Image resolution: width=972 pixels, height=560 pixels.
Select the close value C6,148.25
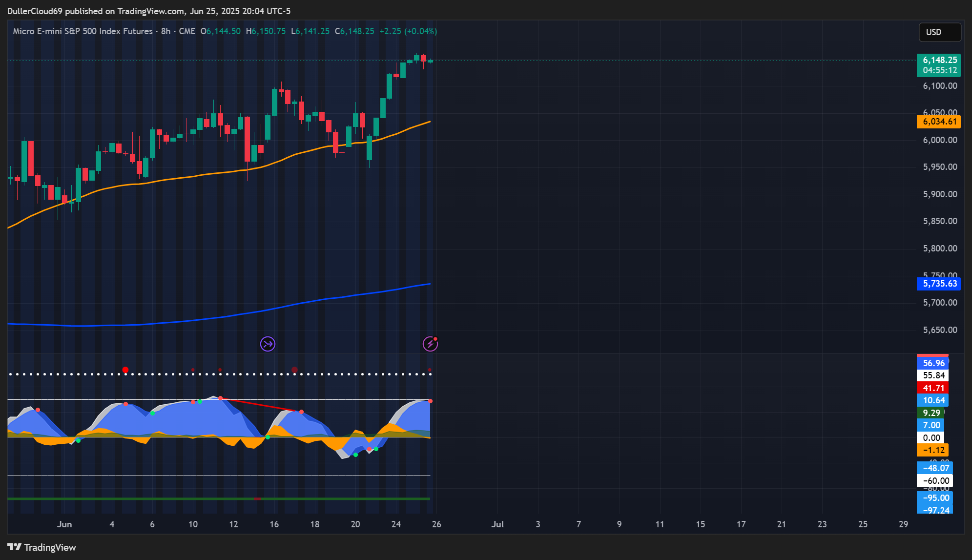click(355, 31)
